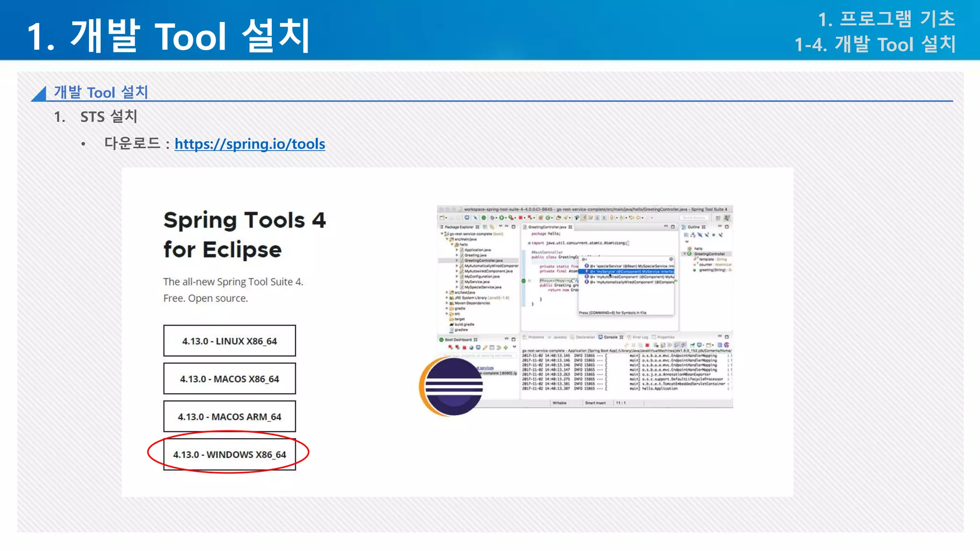
Task: Click the Eclipse logo icon
Action: coord(451,386)
